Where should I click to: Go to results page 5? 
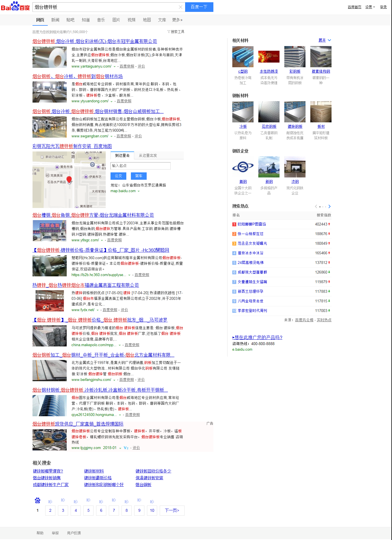[88, 510]
